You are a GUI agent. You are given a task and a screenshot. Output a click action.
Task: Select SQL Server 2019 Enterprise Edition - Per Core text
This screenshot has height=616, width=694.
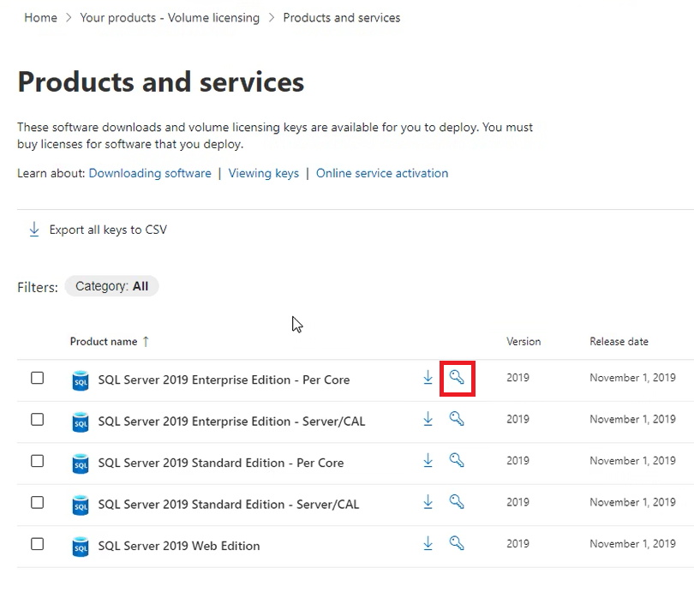[224, 380]
